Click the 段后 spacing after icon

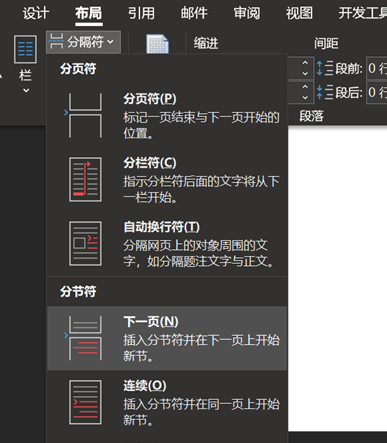coord(324,92)
